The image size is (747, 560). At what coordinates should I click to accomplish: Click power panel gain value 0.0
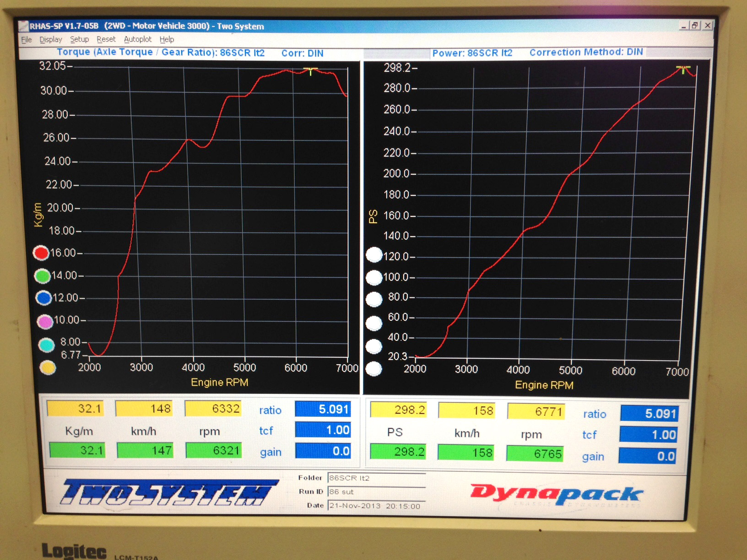coord(648,456)
